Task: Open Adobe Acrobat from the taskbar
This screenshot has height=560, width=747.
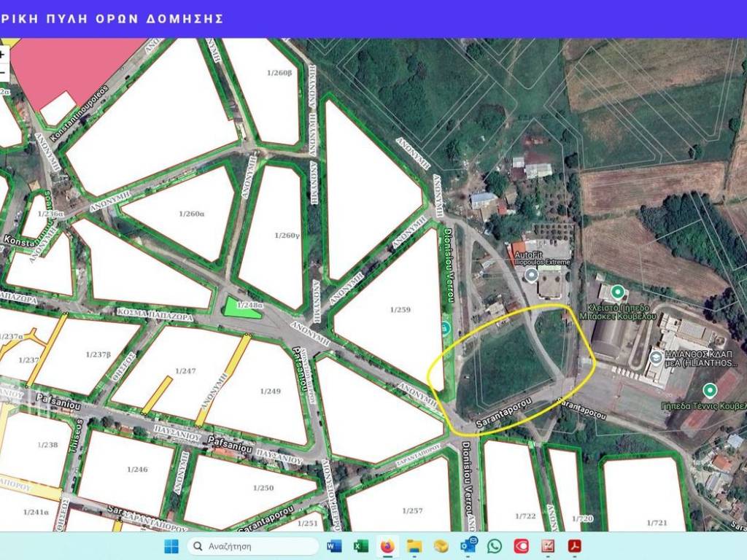Action: (x=575, y=546)
